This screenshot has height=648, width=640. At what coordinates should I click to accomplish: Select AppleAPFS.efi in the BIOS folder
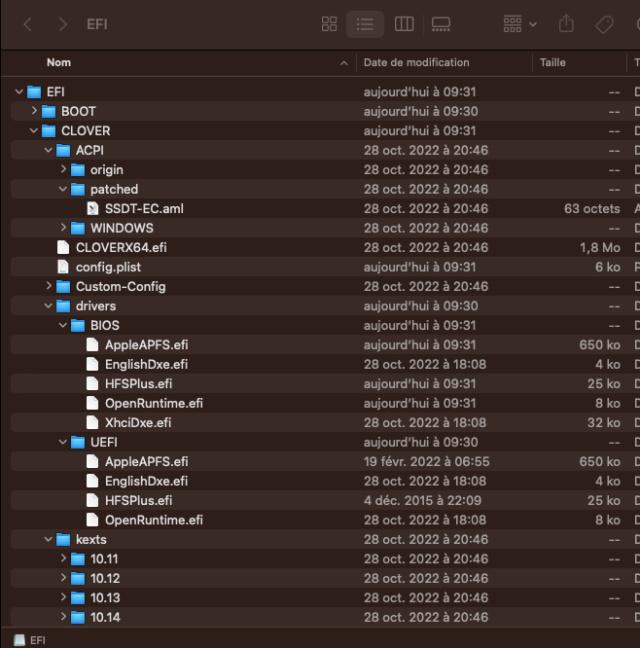coord(146,345)
